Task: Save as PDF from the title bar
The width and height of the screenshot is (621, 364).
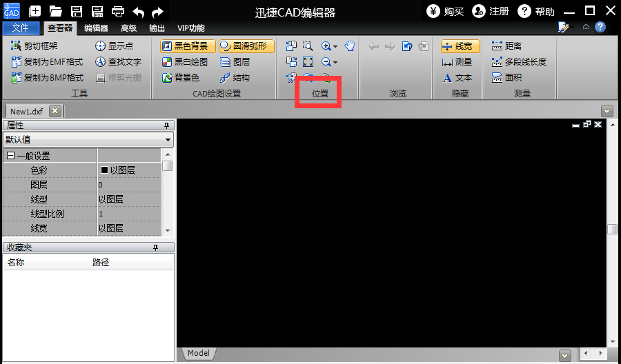Action: tap(97, 11)
